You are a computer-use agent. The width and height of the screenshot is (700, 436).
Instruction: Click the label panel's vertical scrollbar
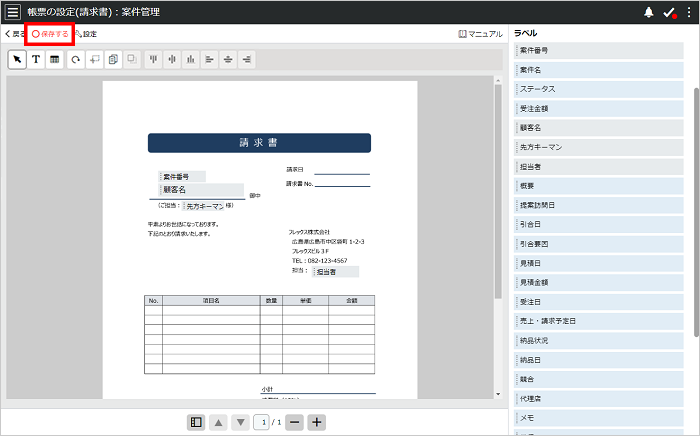pyautogui.click(x=696, y=212)
